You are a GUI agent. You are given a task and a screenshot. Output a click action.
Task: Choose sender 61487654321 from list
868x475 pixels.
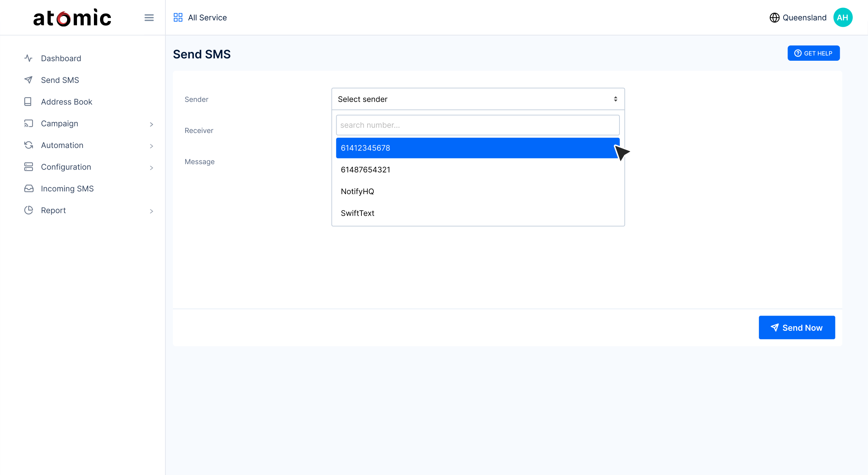tap(366, 170)
